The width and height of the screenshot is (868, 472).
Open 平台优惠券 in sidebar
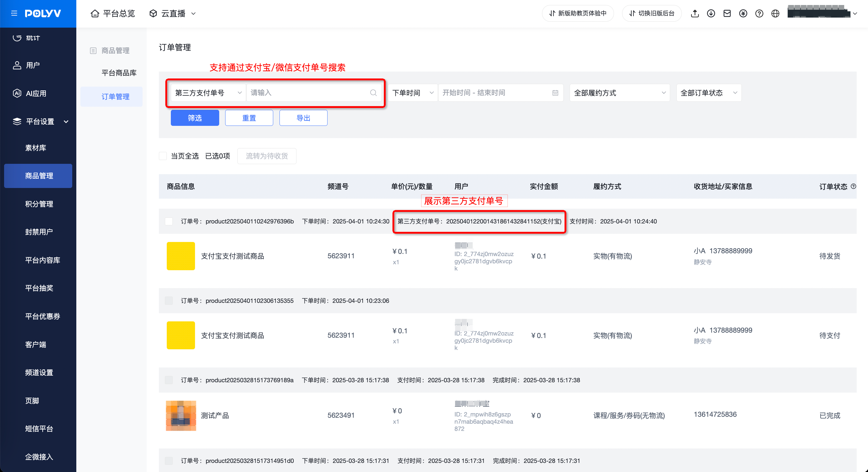43,316
